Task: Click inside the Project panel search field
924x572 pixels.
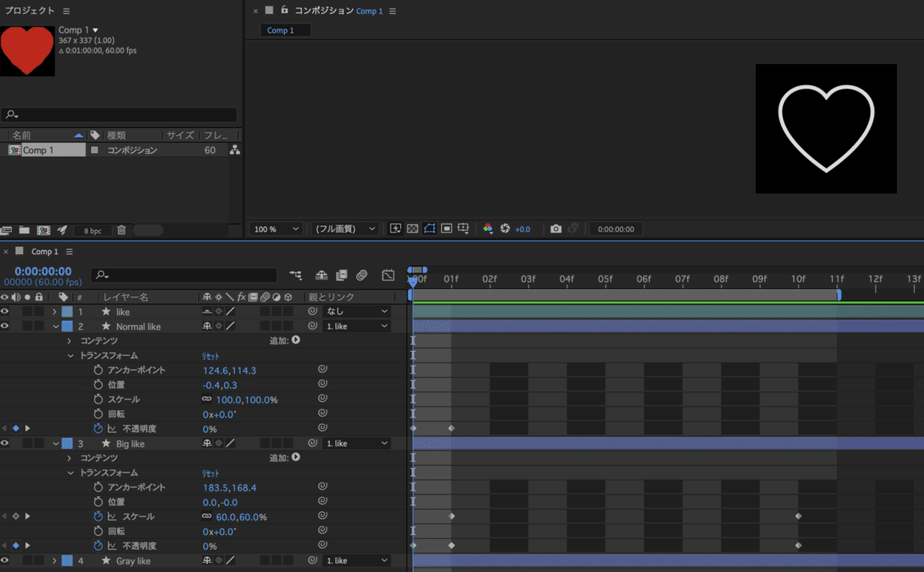Action: tap(121, 115)
